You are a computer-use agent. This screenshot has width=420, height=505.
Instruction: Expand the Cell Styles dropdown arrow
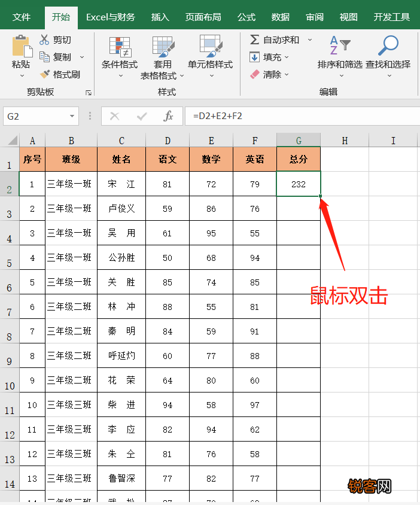212,75
